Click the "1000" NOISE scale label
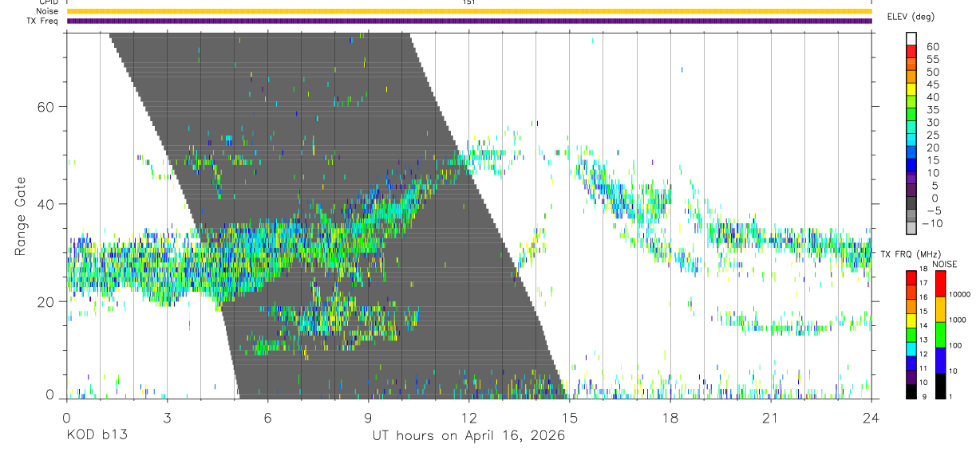This screenshot has width=980, height=452. pyautogui.click(x=958, y=320)
